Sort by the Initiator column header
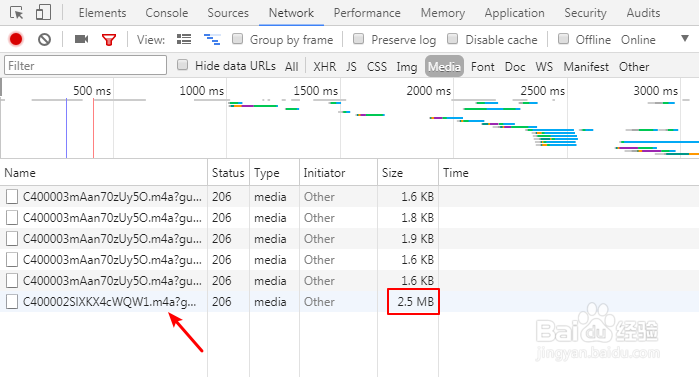Image resolution: width=699 pixels, height=377 pixels. click(338, 172)
